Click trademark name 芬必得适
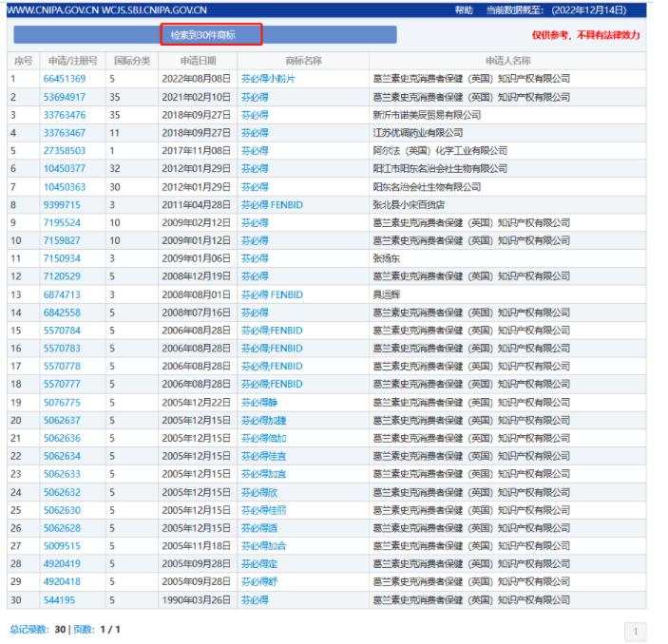 pos(259,528)
